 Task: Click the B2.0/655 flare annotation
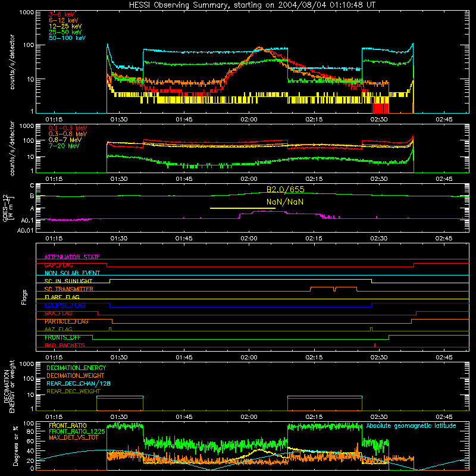click(x=286, y=189)
